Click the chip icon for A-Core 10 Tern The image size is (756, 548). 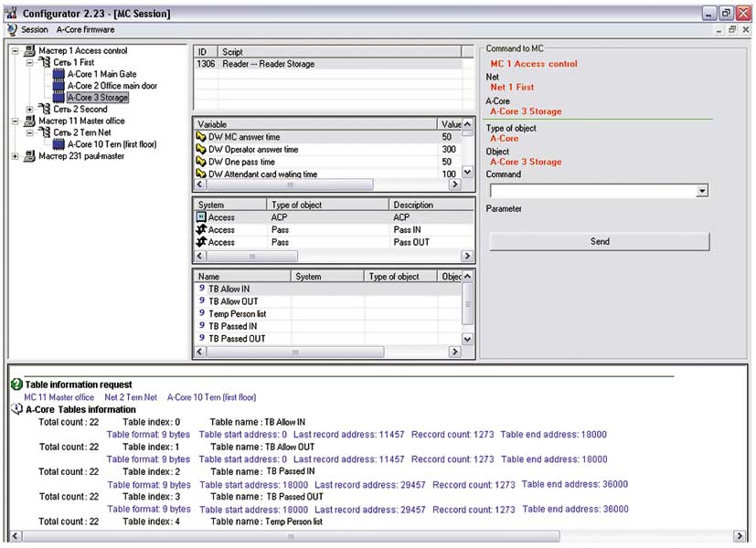click(59, 143)
